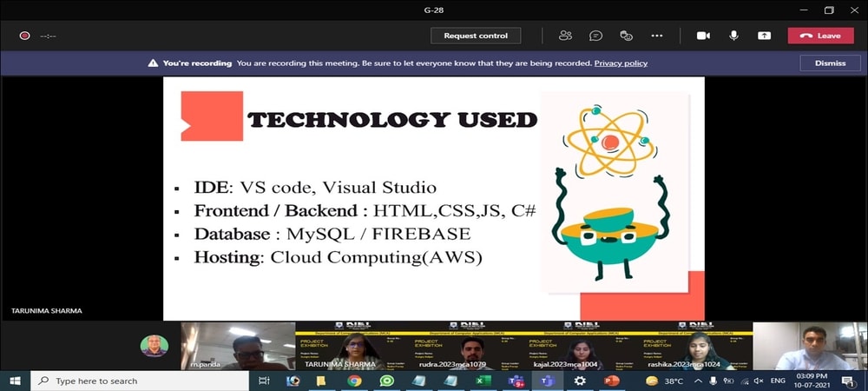This screenshot has width=868, height=391.
Task: Open Excel from the taskbar
Action: (483, 381)
